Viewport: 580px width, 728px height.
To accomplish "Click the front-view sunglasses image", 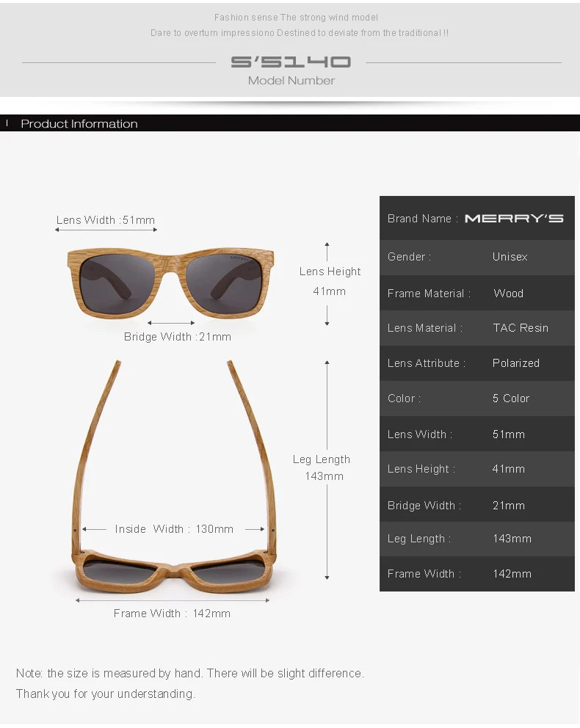I will [170, 283].
